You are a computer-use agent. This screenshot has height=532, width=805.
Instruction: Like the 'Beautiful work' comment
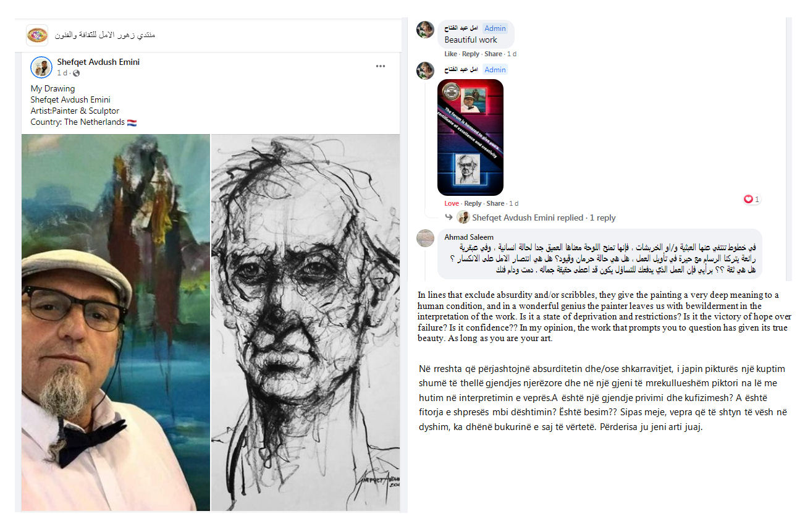451,54
